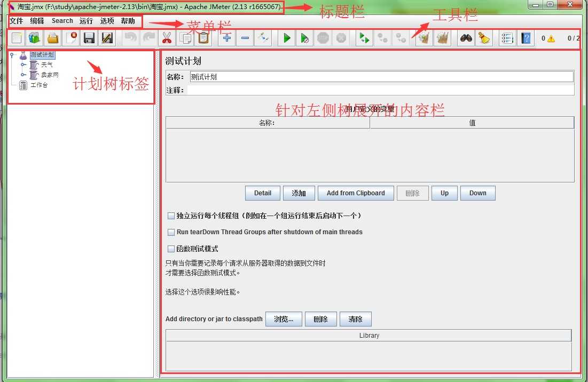The width and height of the screenshot is (588, 382).
Task: Click 清除 button for classpath
Action: point(356,319)
